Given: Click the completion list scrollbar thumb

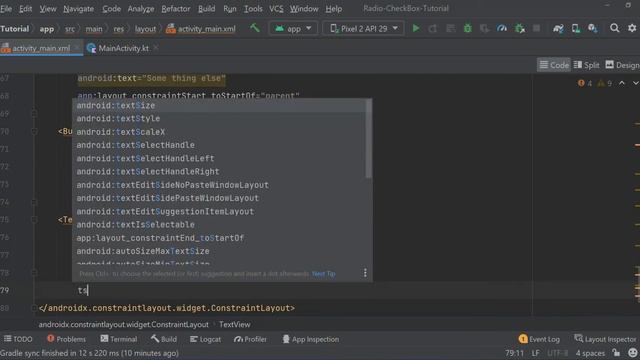Looking at the screenshot, I should (x=369, y=139).
